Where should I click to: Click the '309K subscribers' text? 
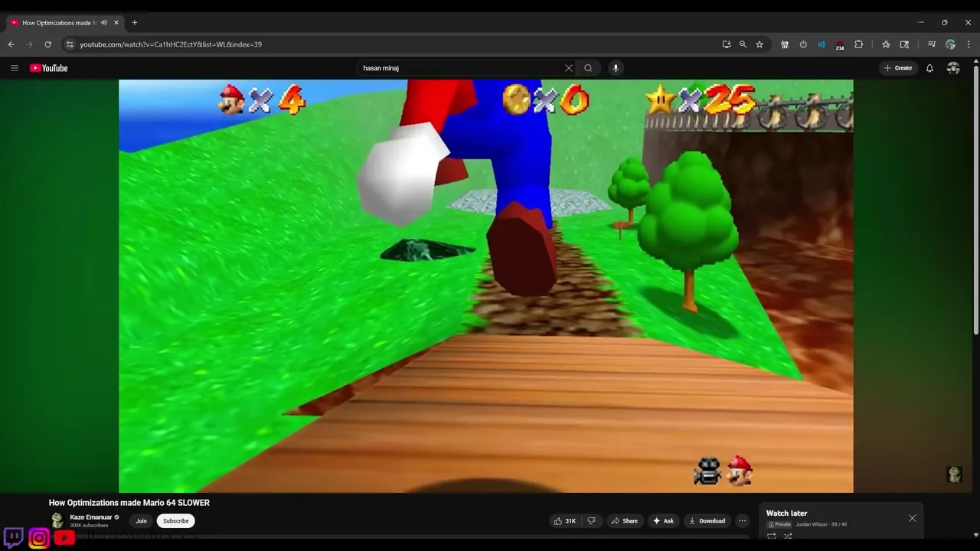point(89,526)
